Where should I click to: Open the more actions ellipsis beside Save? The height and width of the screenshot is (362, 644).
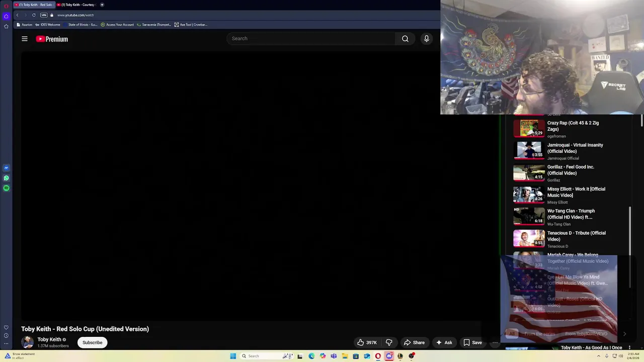point(495,342)
